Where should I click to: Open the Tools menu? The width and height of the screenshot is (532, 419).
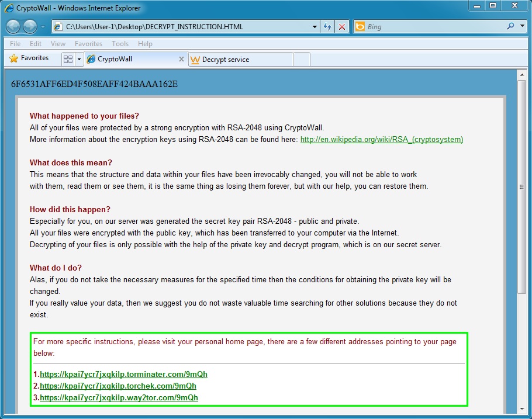[120, 44]
